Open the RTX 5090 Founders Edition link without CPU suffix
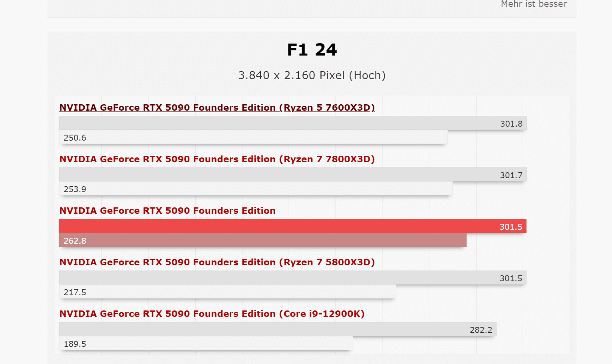Screen dimensions: 612x364 [167, 211]
